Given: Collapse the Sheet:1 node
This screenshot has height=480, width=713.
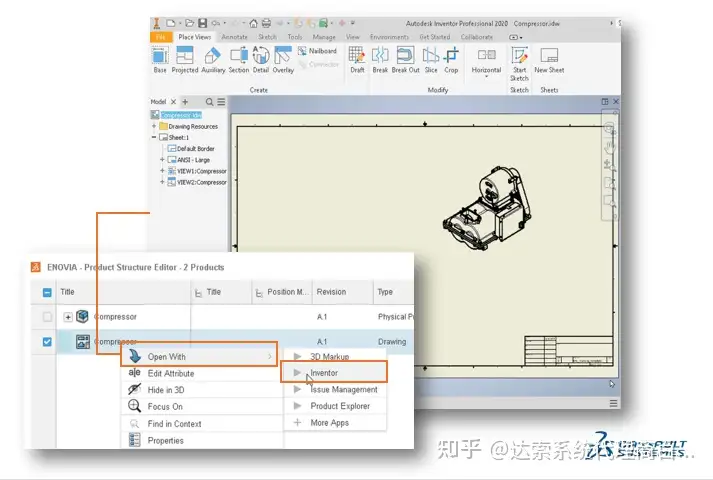Looking at the screenshot, I should coord(154,137).
